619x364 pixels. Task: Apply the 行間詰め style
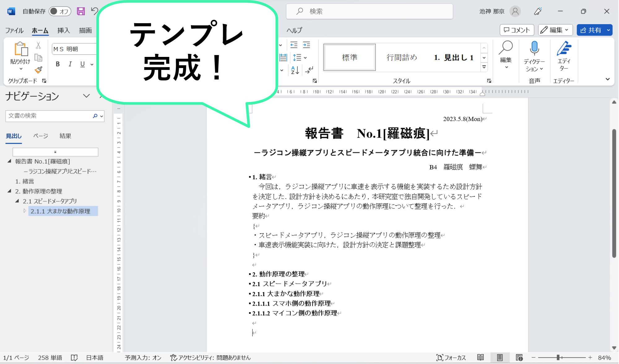pyautogui.click(x=402, y=57)
